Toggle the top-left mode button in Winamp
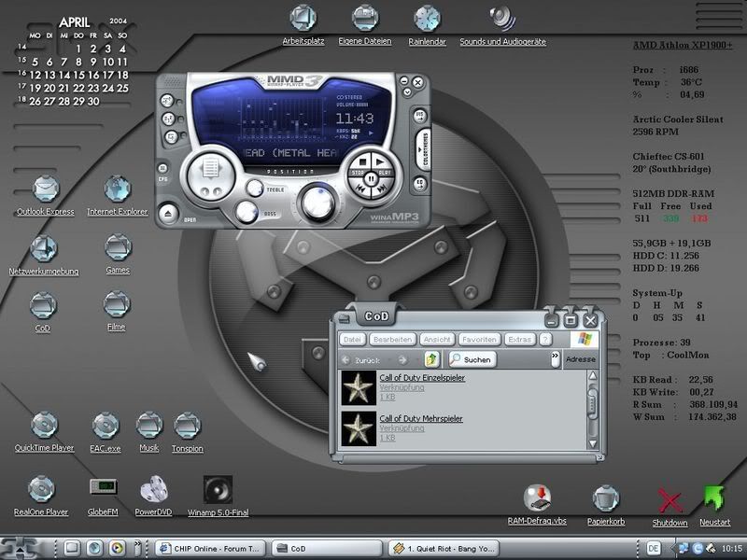 [x=167, y=101]
